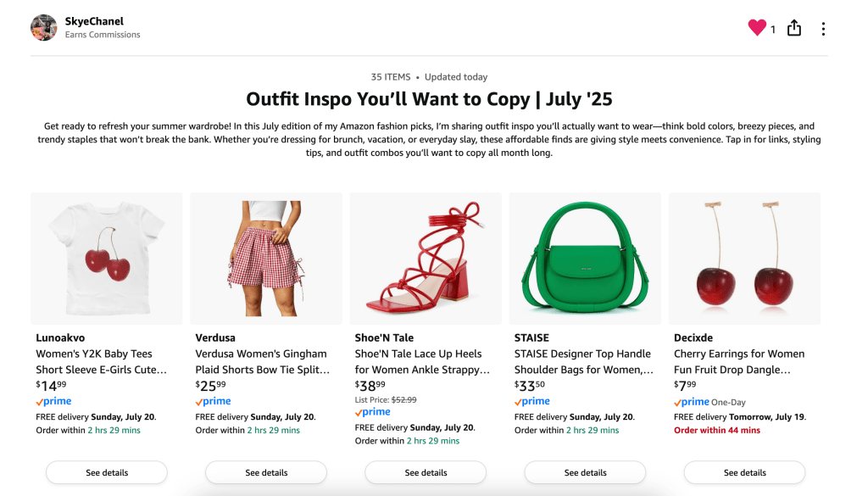Open See details for the Verdusa gingham shorts
The height and width of the screenshot is (496, 868).
pyautogui.click(x=265, y=472)
